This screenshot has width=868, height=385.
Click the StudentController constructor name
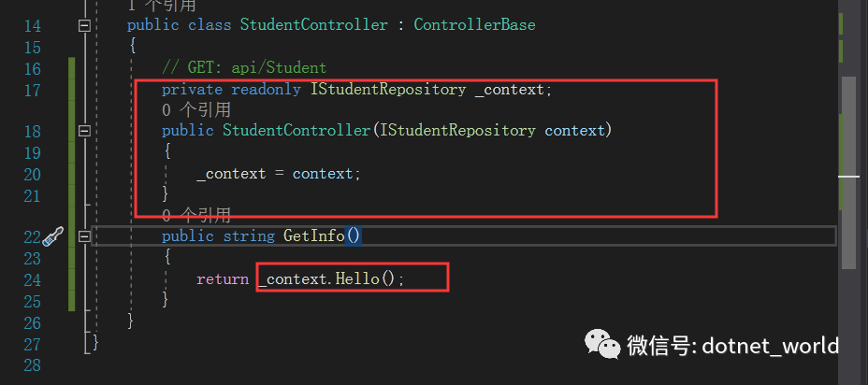[x=297, y=131]
